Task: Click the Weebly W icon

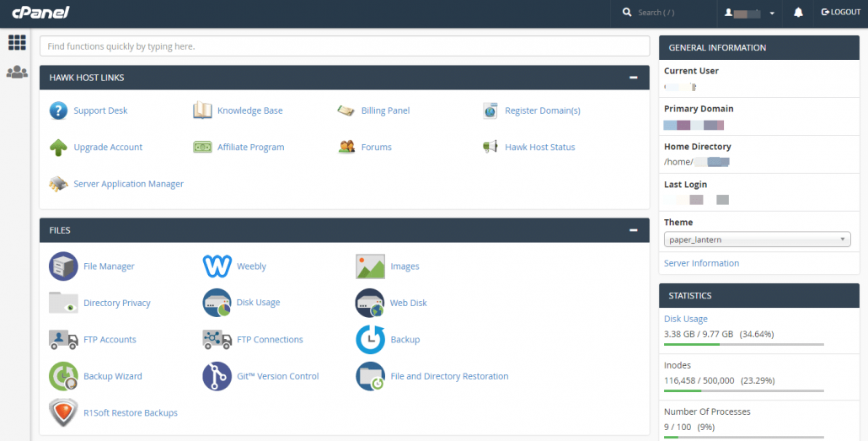Action: pyautogui.click(x=217, y=266)
